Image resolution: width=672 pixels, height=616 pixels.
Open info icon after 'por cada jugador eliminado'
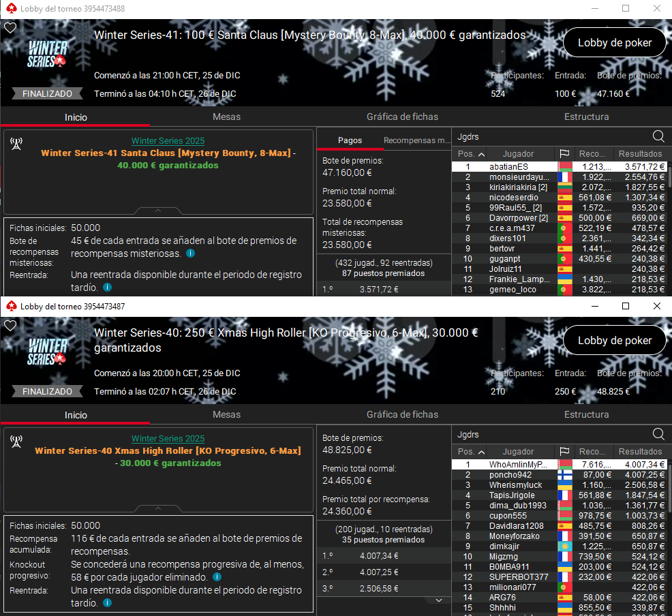click(x=217, y=577)
